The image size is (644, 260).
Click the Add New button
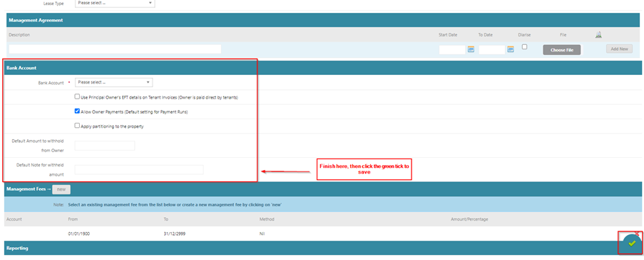click(619, 49)
